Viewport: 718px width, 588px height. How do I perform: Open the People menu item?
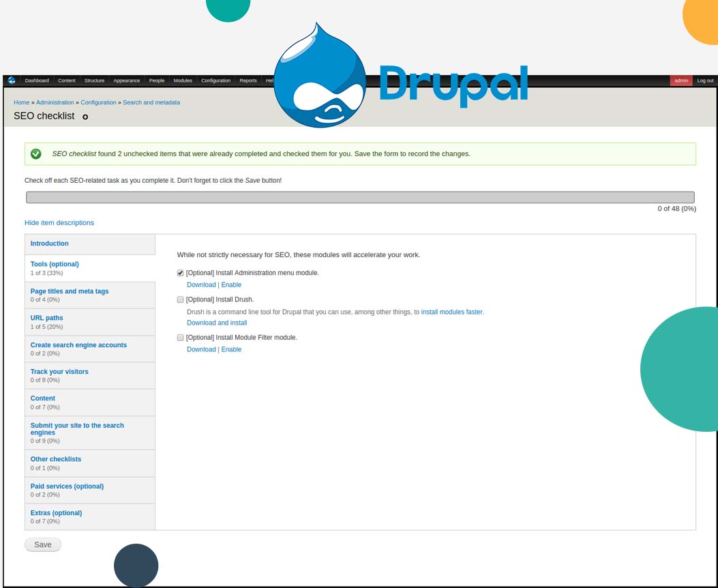[157, 80]
